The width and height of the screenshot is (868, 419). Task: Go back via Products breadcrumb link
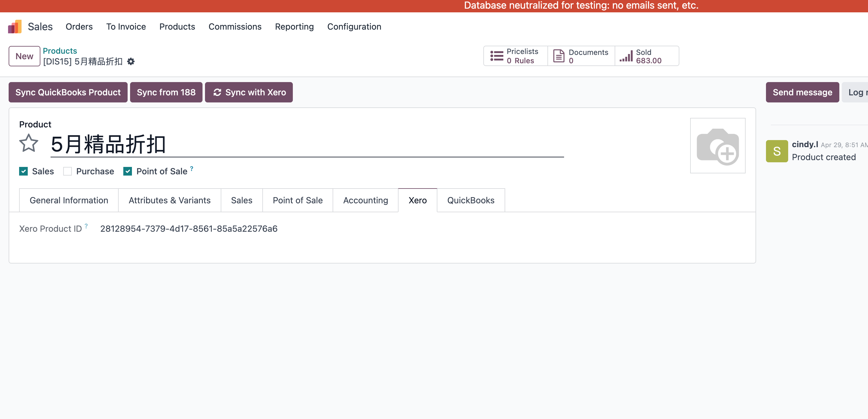pos(60,51)
